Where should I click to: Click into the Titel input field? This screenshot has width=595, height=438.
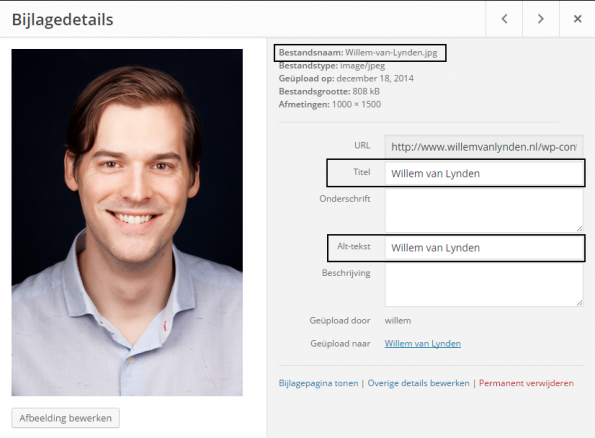(484, 173)
